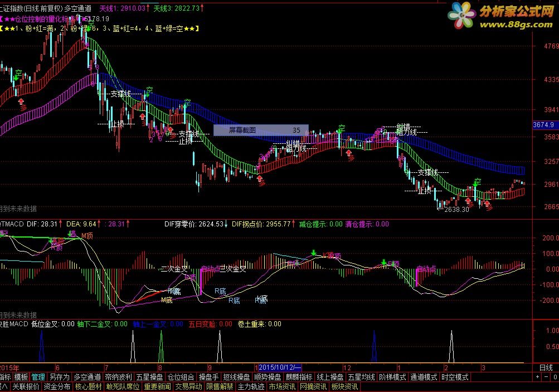Click the 天线3: 2822.73 value
Screen dimensions: 559x392
point(177,8)
